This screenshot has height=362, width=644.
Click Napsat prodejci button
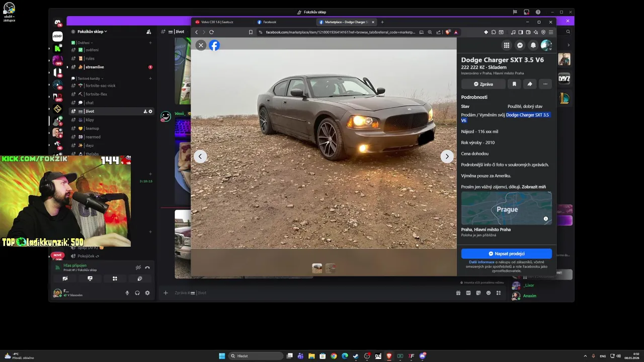[x=507, y=253]
